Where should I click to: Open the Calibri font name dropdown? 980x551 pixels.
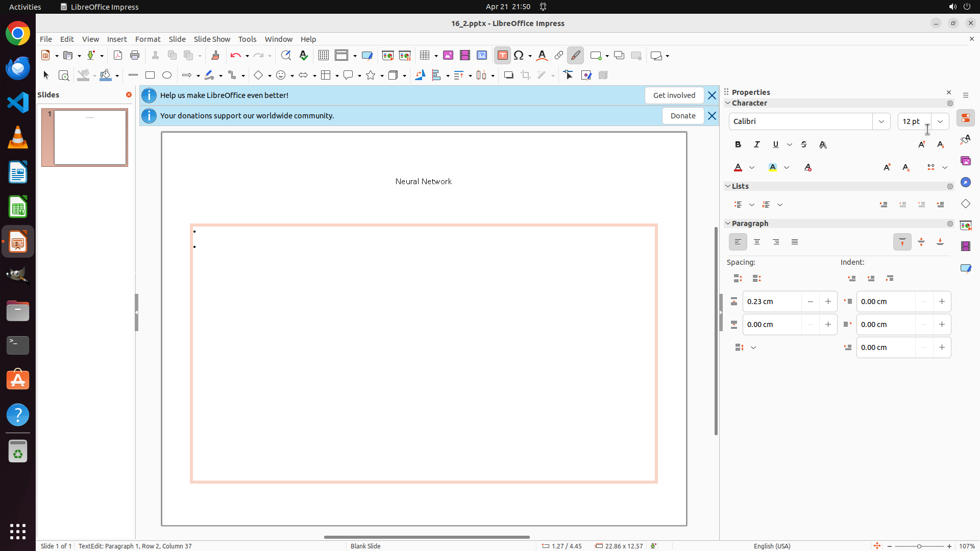(x=881, y=121)
